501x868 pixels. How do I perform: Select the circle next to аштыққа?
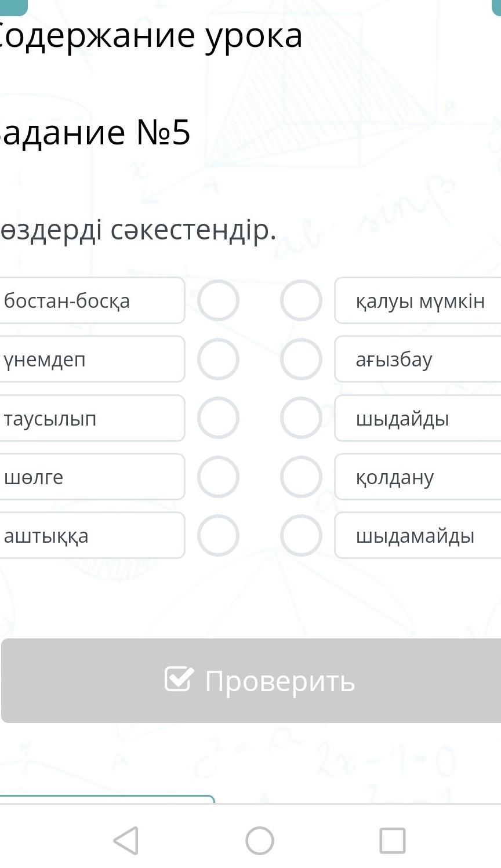click(218, 535)
